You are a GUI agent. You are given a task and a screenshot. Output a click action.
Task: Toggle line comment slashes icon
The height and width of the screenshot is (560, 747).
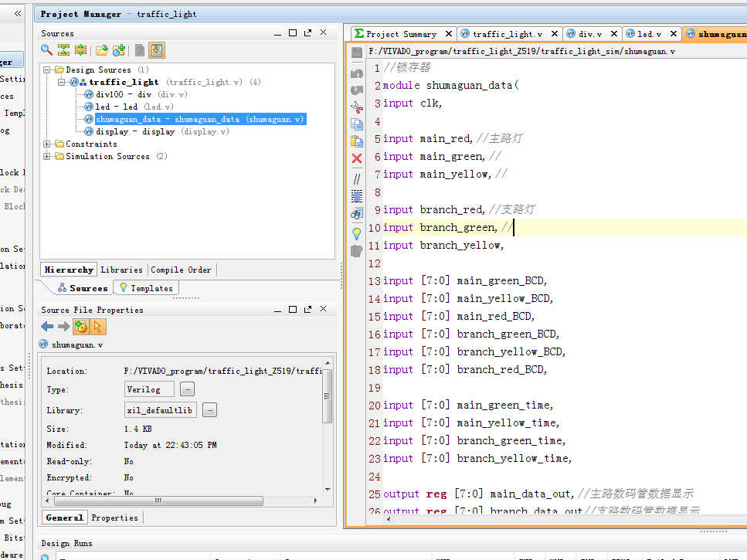357,179
